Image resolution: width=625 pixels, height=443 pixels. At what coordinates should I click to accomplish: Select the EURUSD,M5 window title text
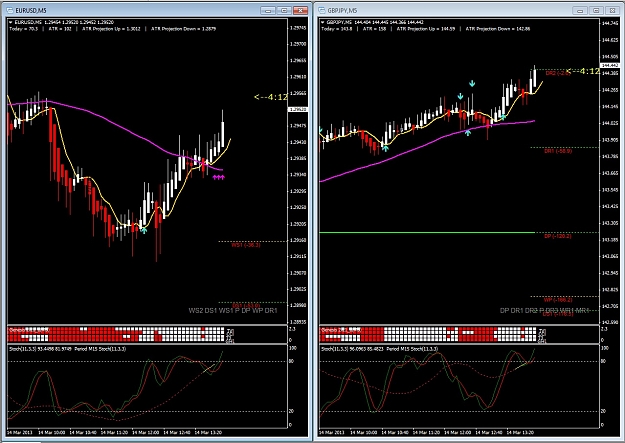tap(31, 11)
